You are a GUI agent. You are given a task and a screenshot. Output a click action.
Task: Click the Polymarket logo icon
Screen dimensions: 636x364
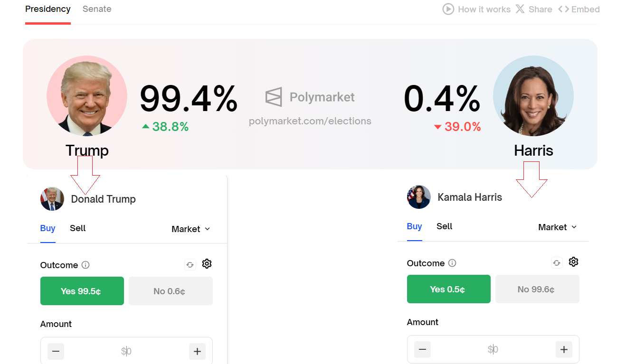274,97
